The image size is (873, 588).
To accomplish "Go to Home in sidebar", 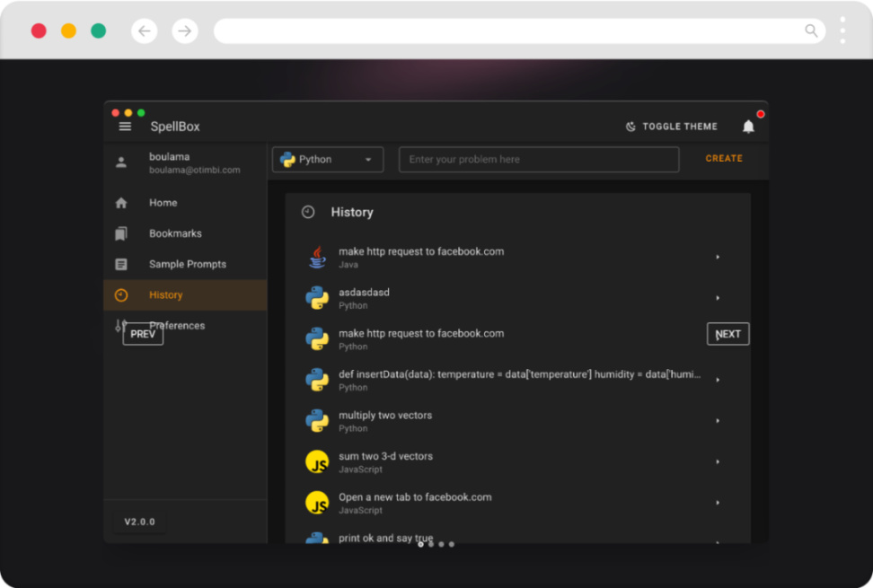I will point(185,203).
